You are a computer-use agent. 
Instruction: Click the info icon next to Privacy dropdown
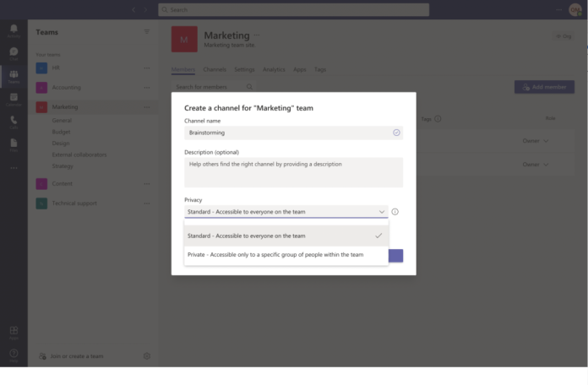click(x=395, y=212)
